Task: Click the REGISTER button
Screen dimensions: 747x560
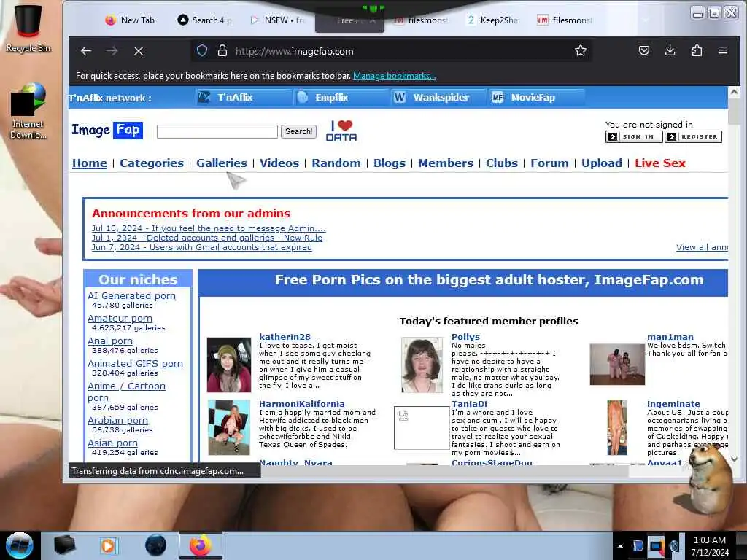Action: click(x=693, y=136)
